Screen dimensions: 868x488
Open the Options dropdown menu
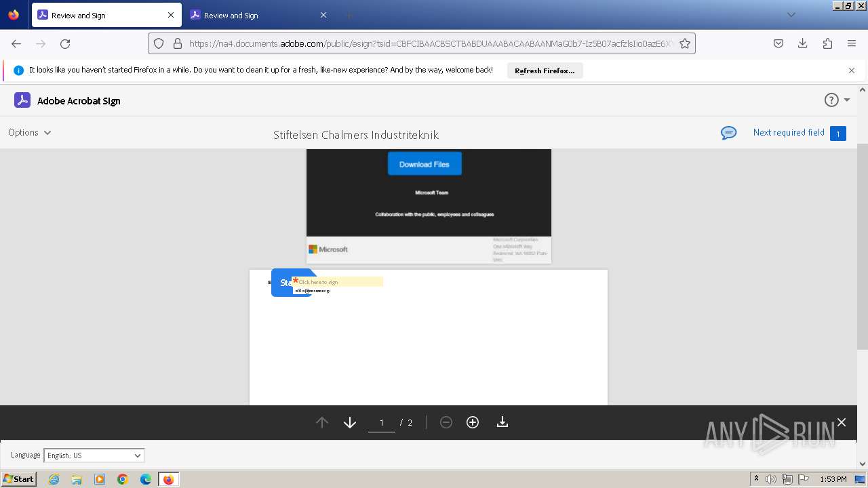(30, 132)
